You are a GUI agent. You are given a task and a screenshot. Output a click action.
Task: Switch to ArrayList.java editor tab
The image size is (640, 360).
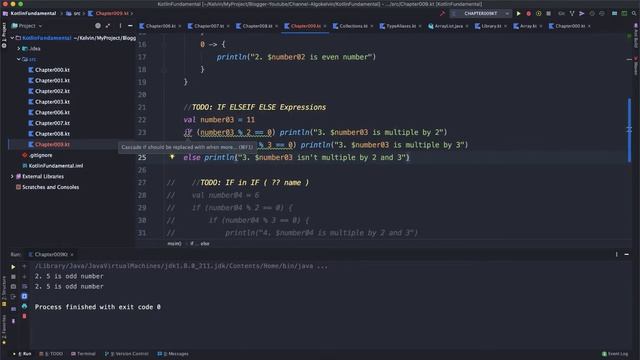[x=448, y=26]
